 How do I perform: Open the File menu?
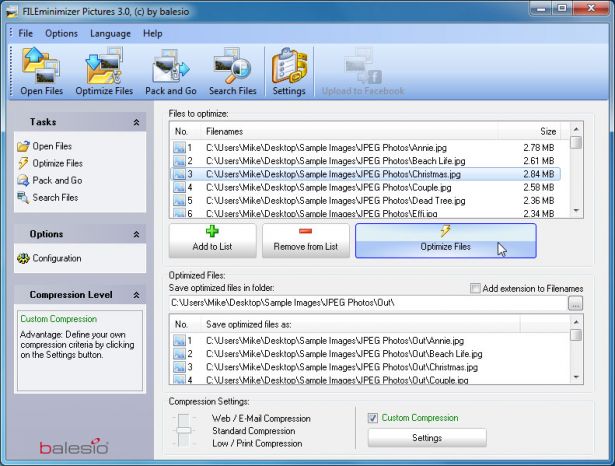25,34
